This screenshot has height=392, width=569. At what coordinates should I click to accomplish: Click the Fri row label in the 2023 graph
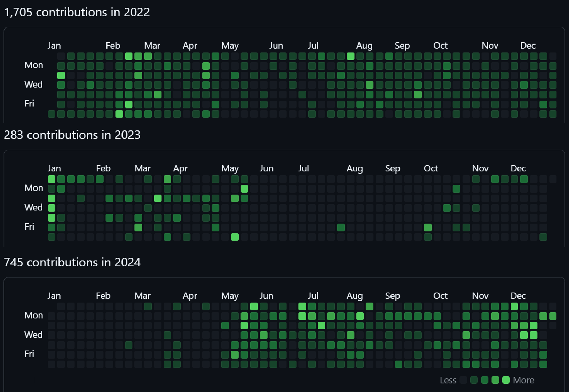pos(29,226)
